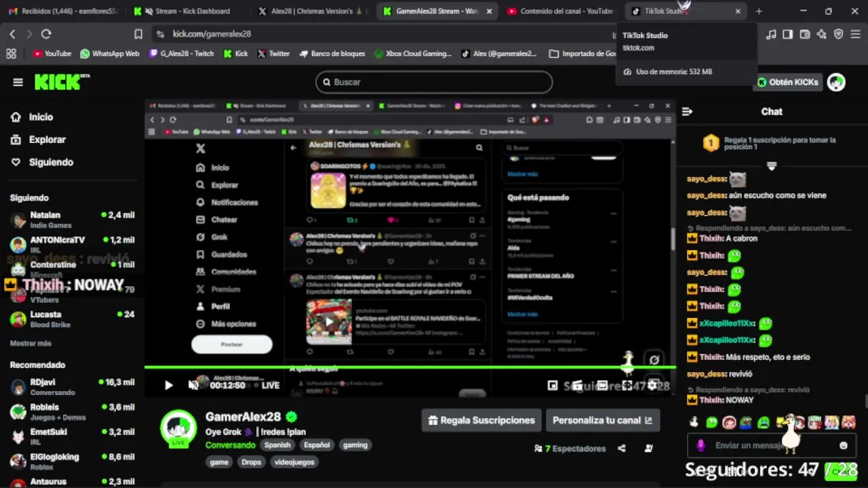The width and height of the screenshot is (868, 488).
Task: Close the TikTok Studio tab
Action: pos(738,11)
